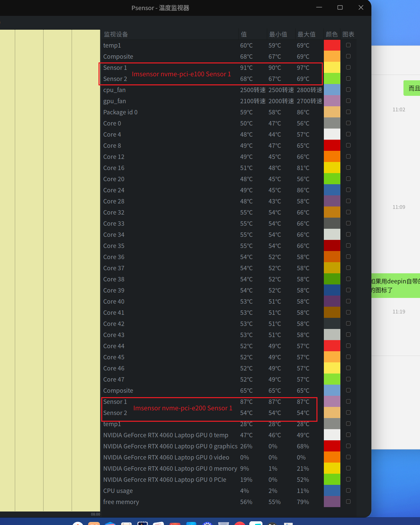420x525 pixels.
Task: Sort sensors by the 最小值 header
Action: [x=278, y=34]
